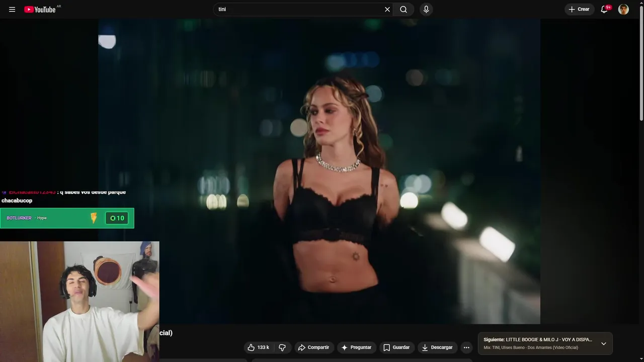Click the chat message about parque chacabucop
644x362 pixels.
(63, 196)
